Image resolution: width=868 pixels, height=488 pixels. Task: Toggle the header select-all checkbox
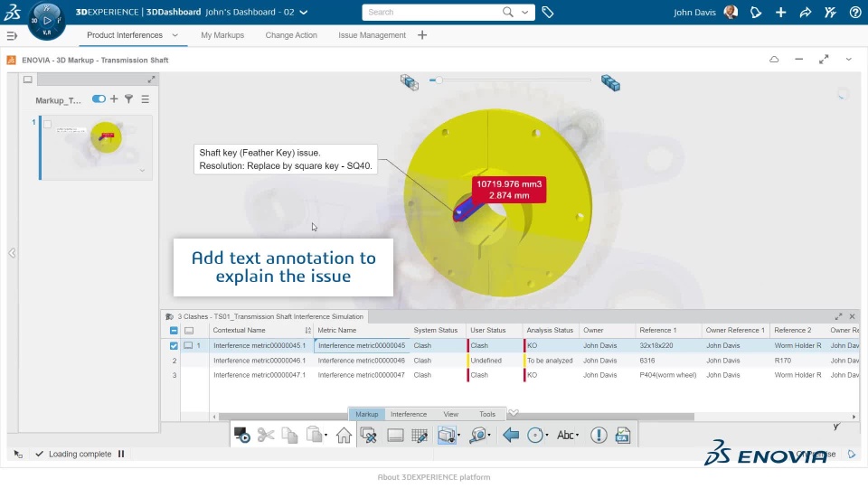[174, 331]
